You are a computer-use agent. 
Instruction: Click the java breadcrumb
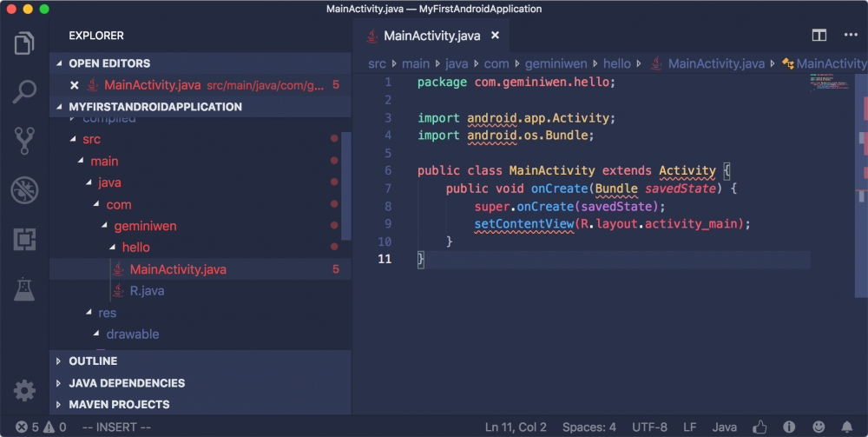click(457, 63)
